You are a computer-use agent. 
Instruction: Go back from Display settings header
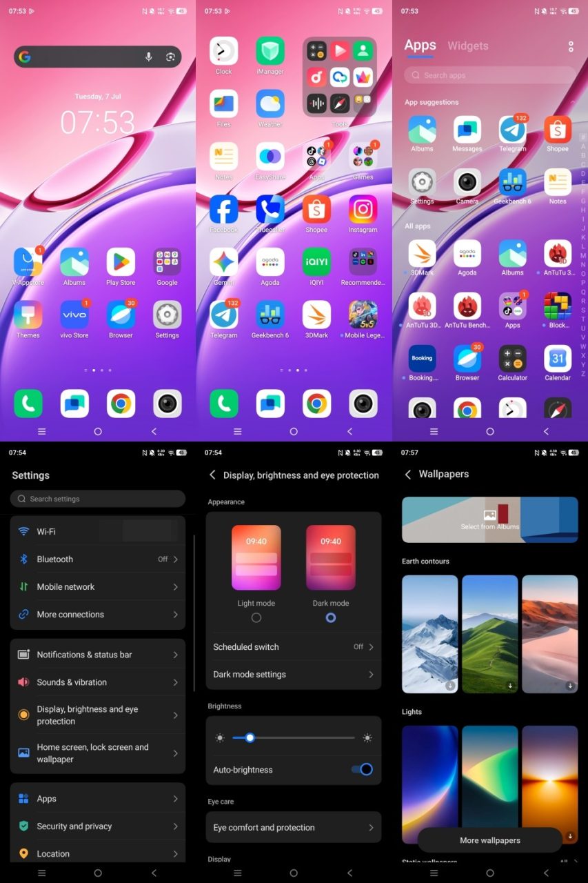click(212, 475)
